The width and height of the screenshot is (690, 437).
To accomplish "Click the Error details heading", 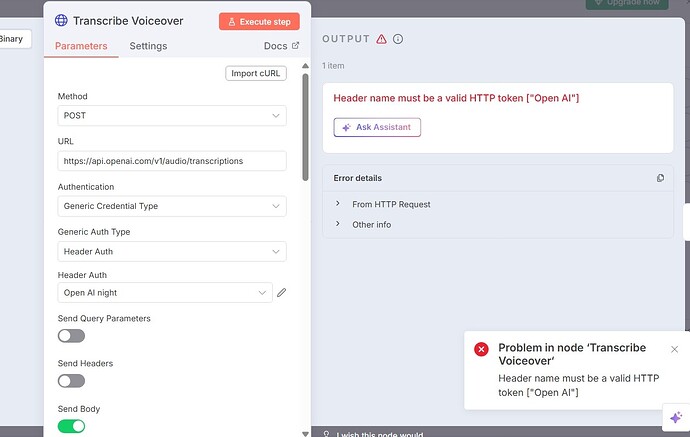I will [357, 178].
